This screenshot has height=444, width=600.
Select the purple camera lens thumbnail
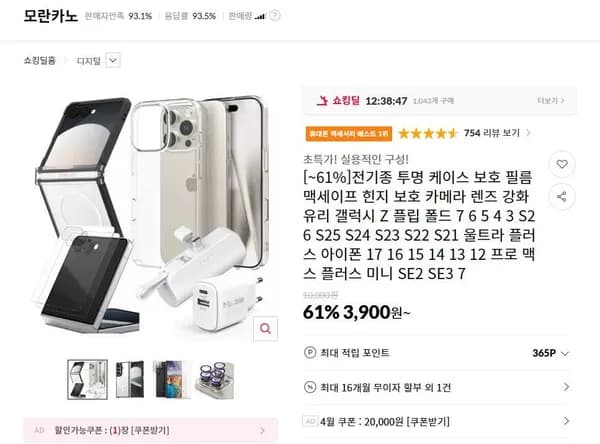[215, 380]
